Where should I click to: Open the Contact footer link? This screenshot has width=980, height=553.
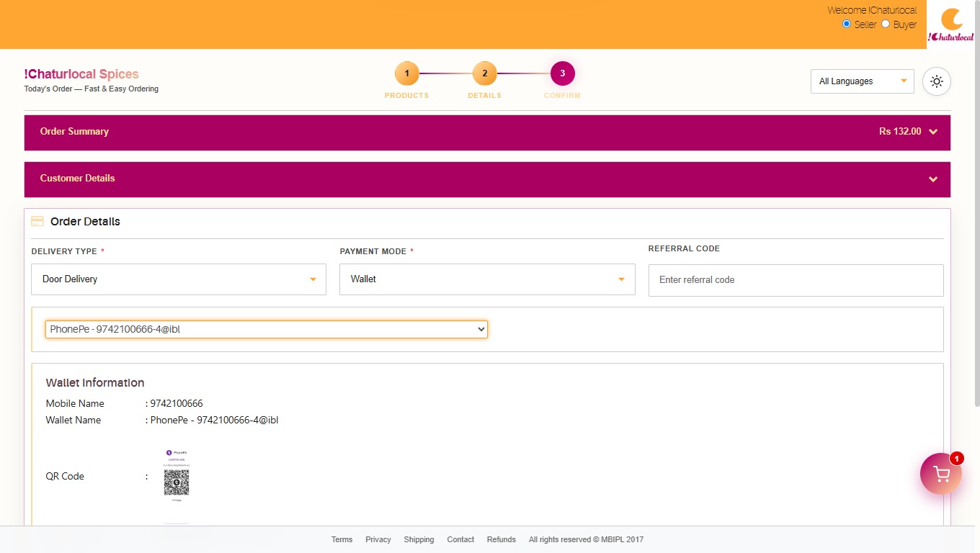click(x=460, y=539)
